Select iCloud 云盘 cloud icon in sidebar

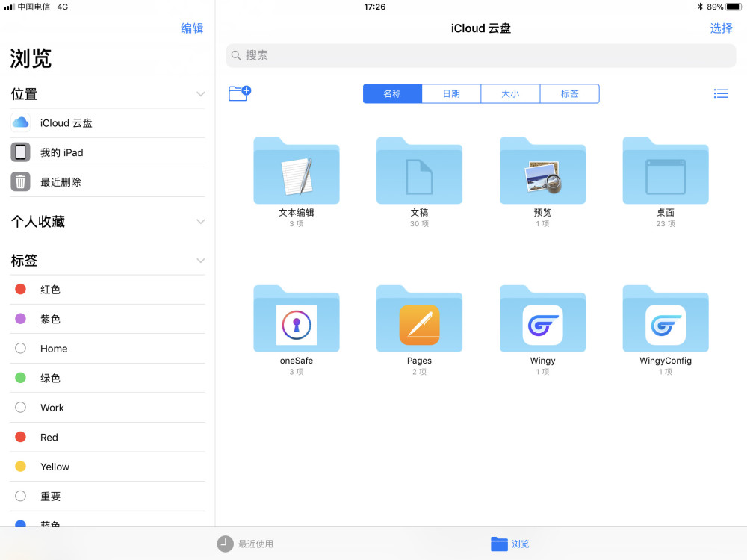pyautogui.click(x=20, y=123)
